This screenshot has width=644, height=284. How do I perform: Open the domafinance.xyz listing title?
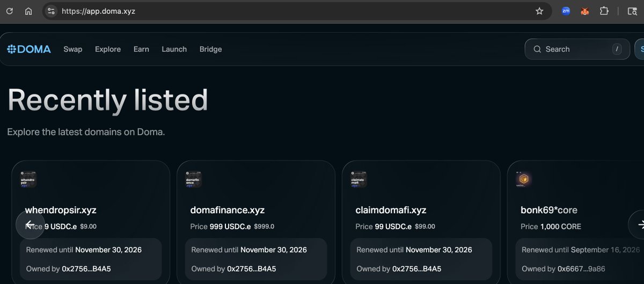[x=228, y=210]
